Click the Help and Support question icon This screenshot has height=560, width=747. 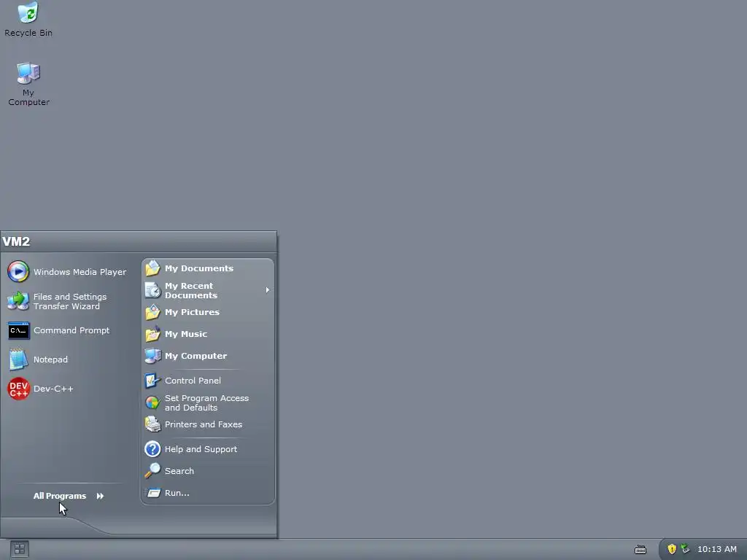point(152,449)
